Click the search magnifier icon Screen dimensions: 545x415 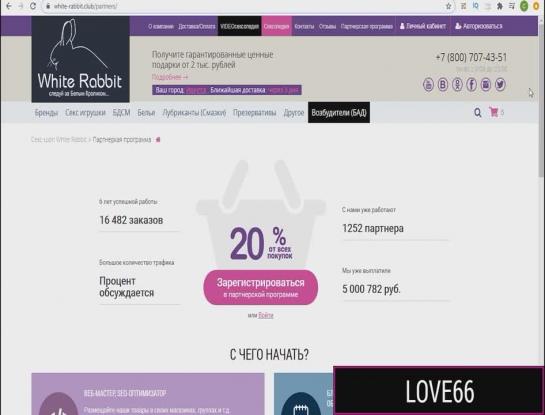pos(478,113)
